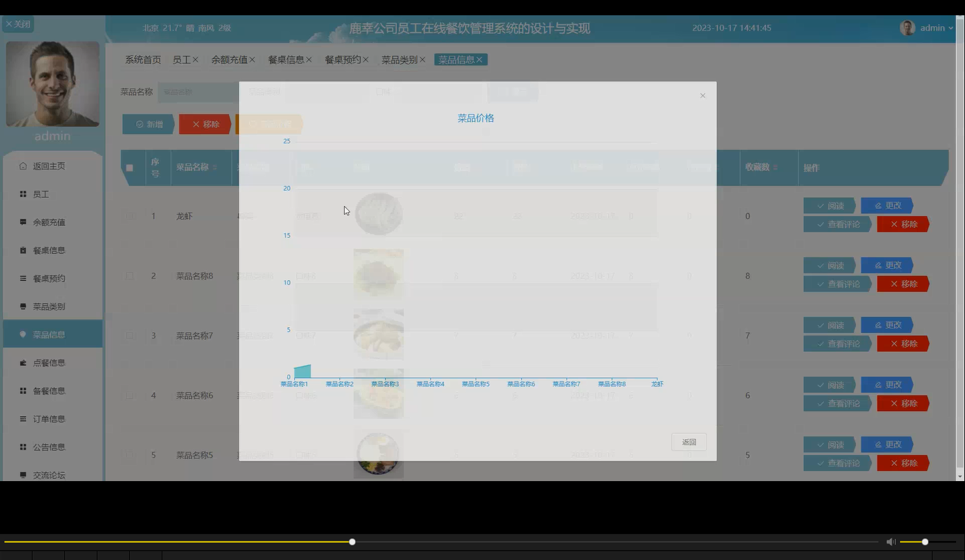Open the admin user dropdown menu
The width and height of the screenshot is (965, 560).
pos(936,28)
